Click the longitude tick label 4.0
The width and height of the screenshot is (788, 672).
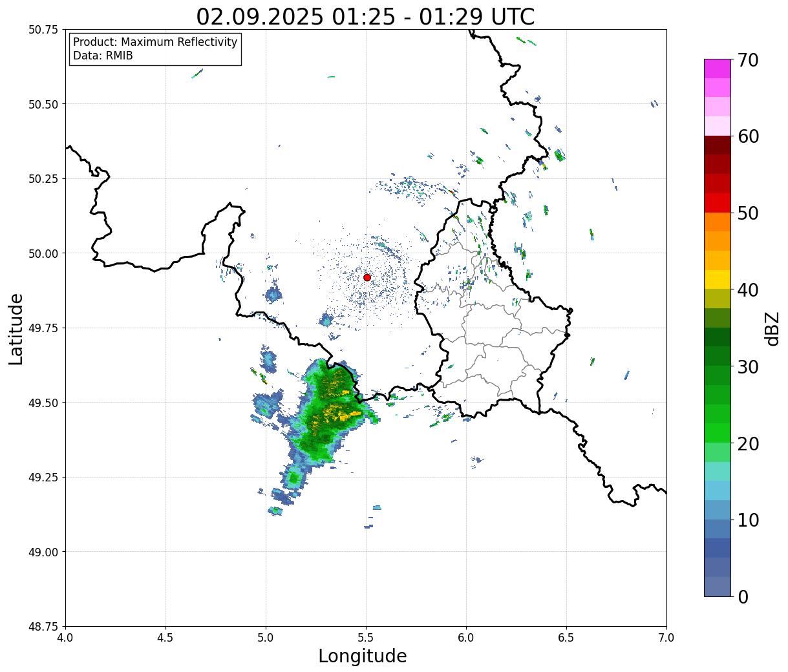pos(65,638)
